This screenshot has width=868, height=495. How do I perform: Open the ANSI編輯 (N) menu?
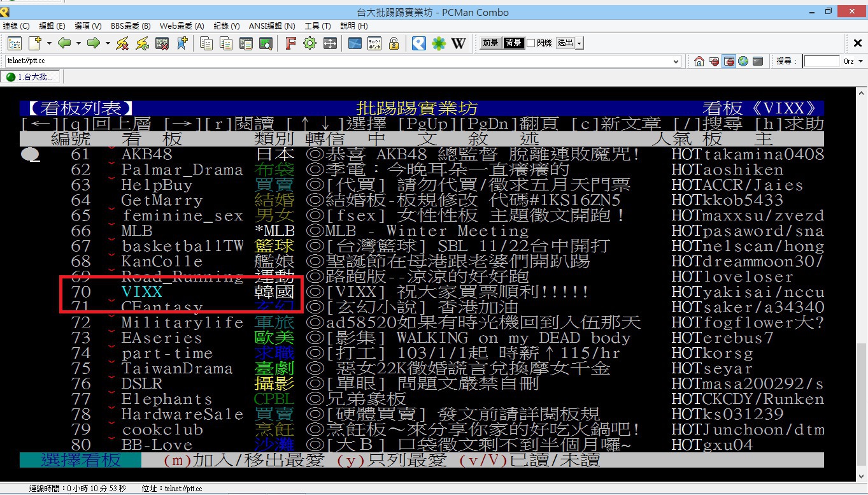[272, 26]
